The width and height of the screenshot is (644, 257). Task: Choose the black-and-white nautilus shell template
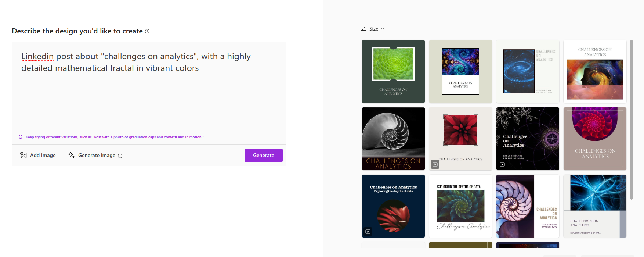[393, 139]
